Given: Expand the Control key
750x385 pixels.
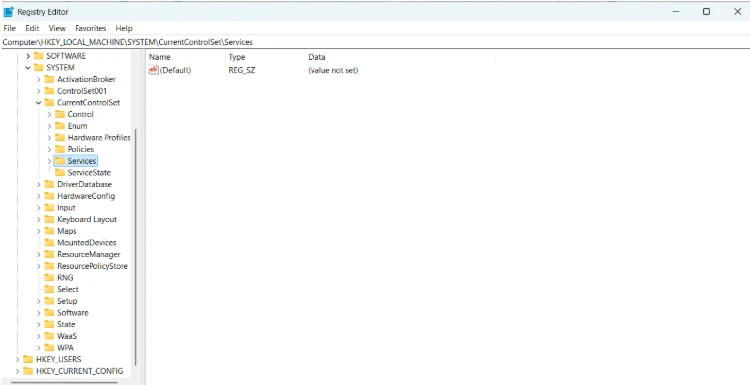Looking at the screenshot, I should click(x=49, y=114).
